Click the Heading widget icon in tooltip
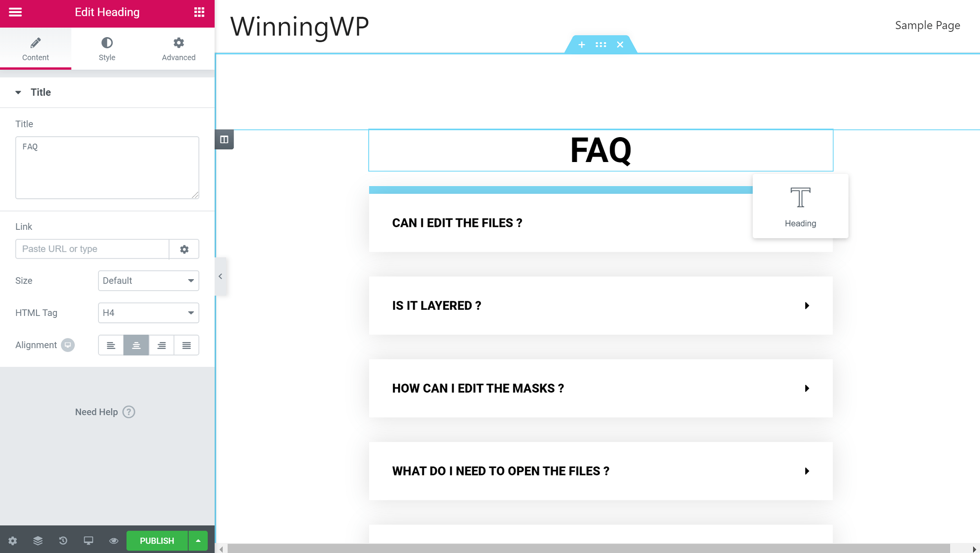The height and width of the screenshot is (553, 980). (800, 197)
